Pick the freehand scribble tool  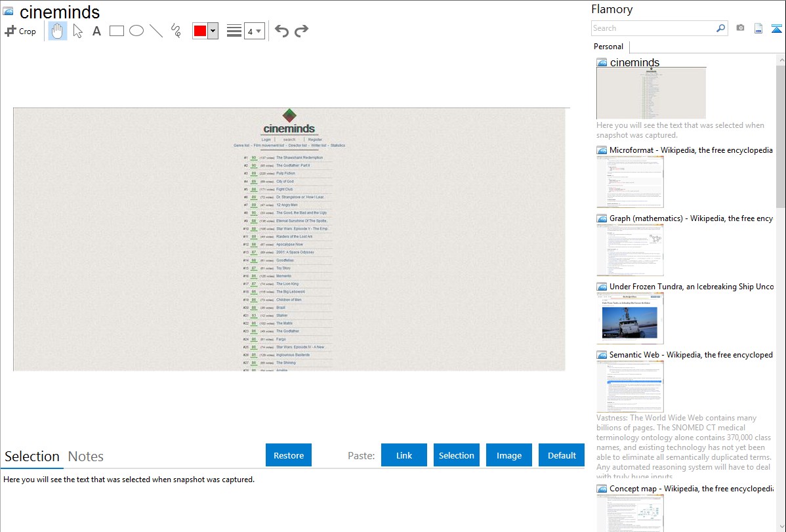tap(176, 31)
